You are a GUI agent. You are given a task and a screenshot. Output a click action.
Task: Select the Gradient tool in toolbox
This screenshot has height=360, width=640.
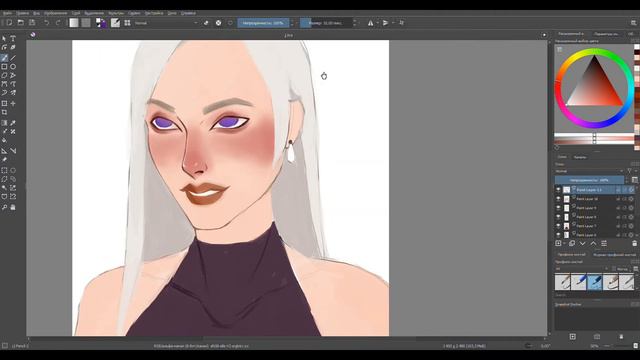coord(4,123)
